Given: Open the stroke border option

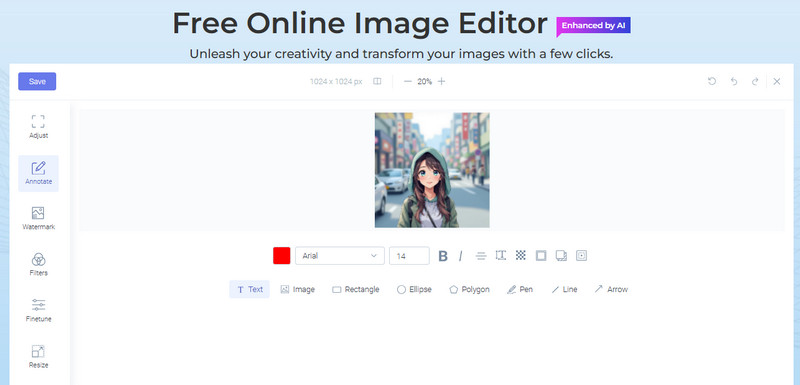Looking at the screenshot, I should coord(541,255).
